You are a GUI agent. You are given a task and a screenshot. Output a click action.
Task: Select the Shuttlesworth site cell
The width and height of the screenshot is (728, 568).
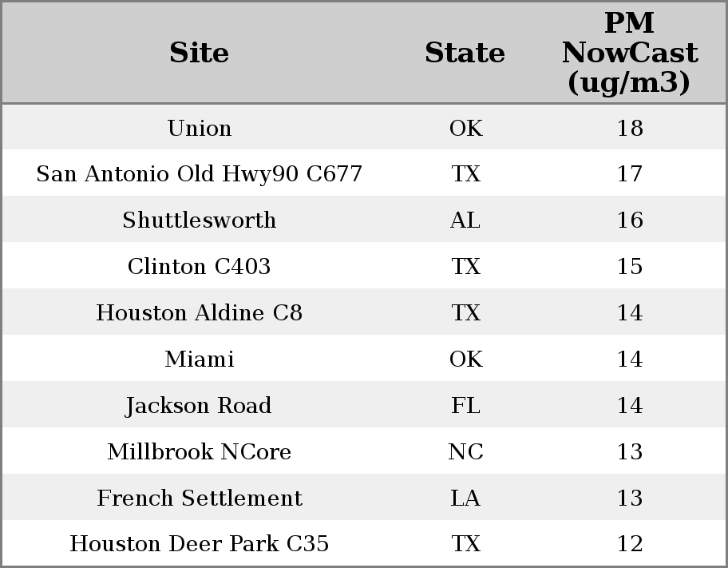(x=200, y=220)
